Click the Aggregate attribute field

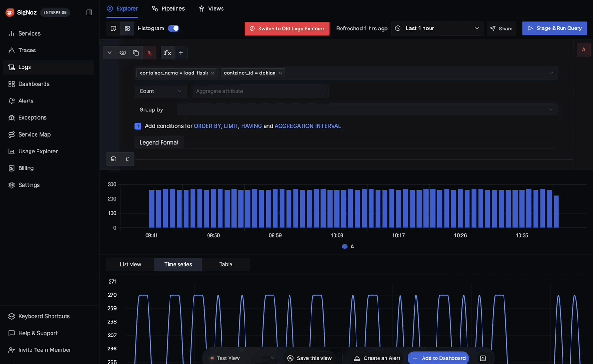tap(260, 91)
